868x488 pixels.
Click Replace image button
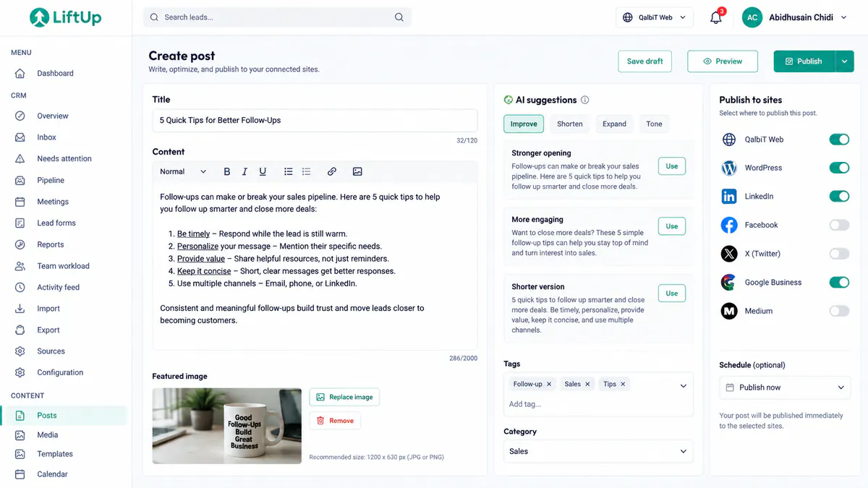[x=344, y=397]
